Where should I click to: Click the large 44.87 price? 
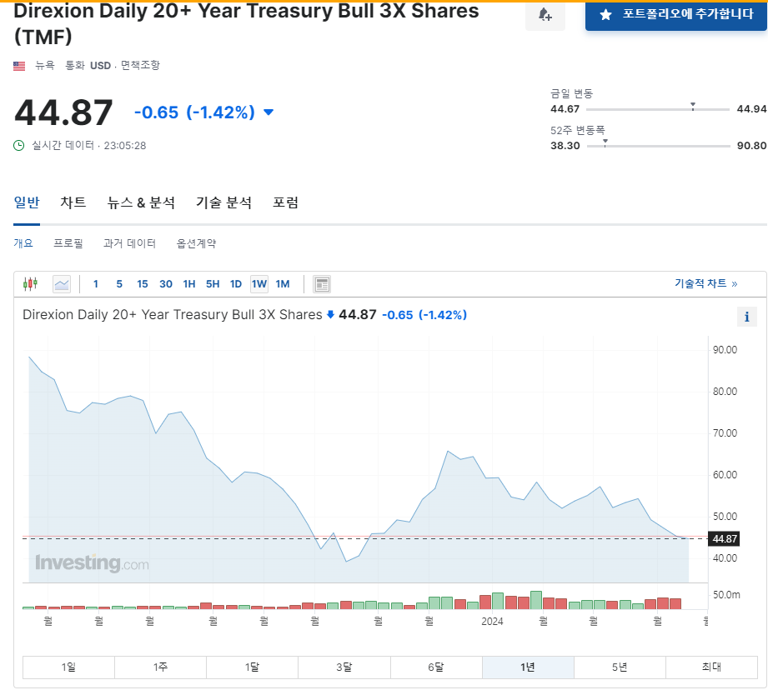coord(63,112)
